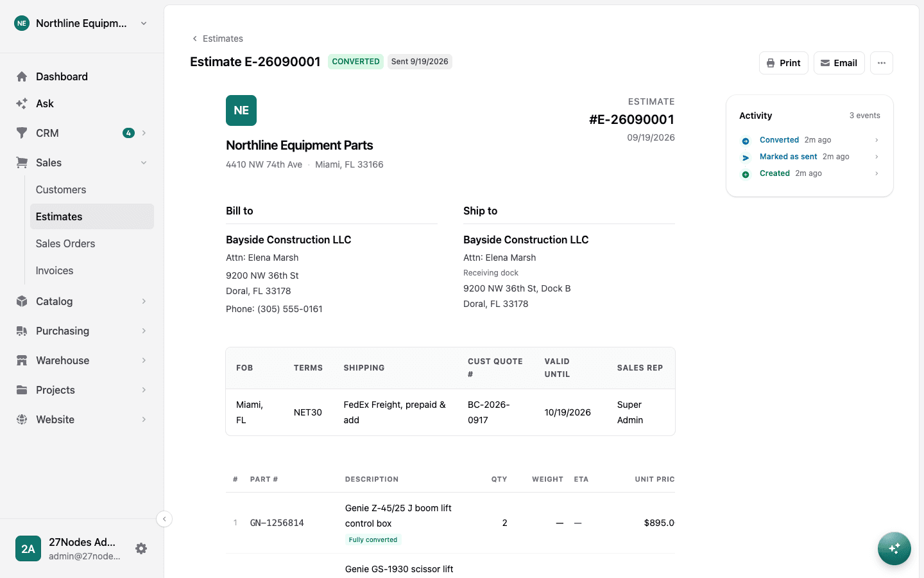The width and height of the screenshot is (924, 578).
Task: Click the FedEx Freight shipping value
Action: [x=395, y=412]
